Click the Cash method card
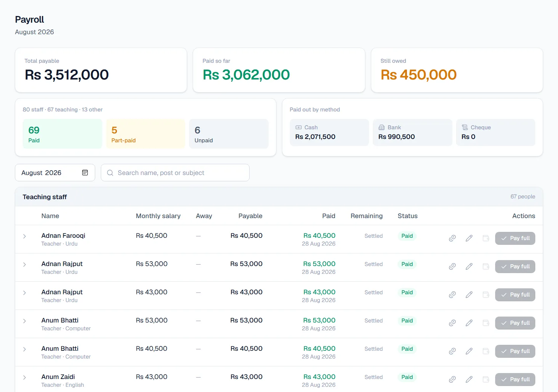The image size is (558, 392). [329, 132]
